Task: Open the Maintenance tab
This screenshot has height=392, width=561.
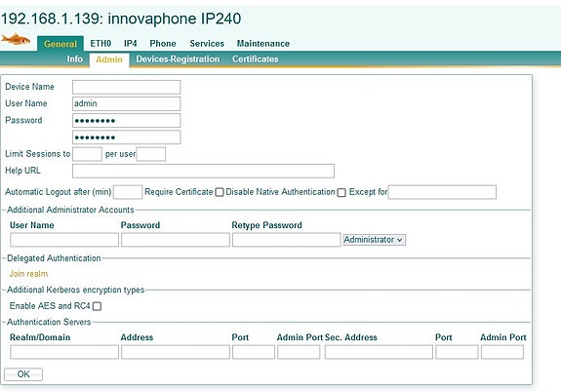Action: click(x=263, y=44)
